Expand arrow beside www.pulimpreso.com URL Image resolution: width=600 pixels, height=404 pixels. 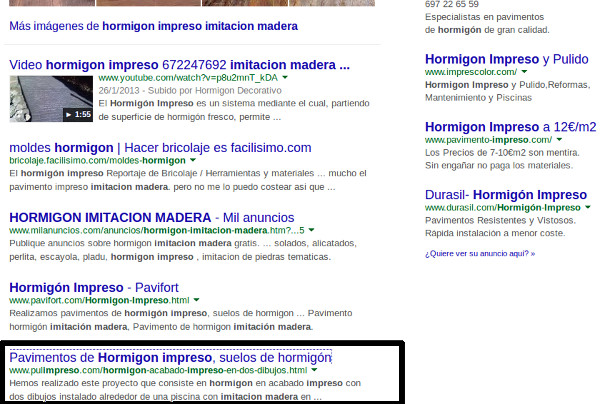coord(314,370)
